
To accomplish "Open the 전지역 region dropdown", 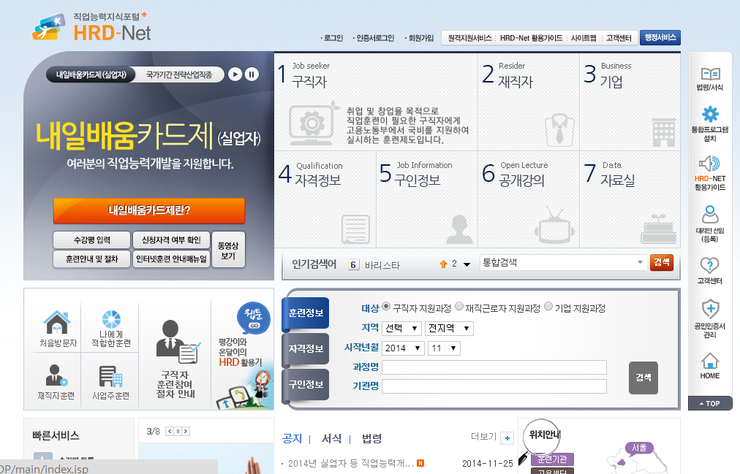I will pyautogui.click(x=449, y=328).
